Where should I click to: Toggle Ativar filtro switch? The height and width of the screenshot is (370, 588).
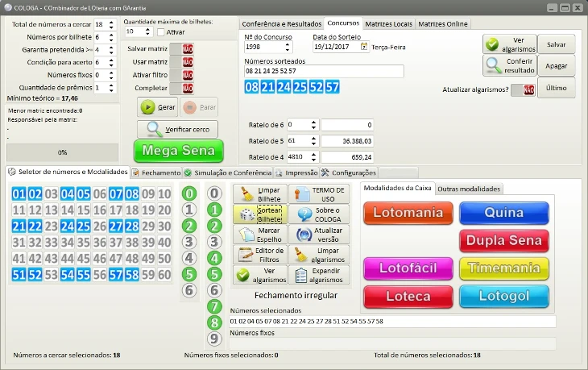pos(181,75)
